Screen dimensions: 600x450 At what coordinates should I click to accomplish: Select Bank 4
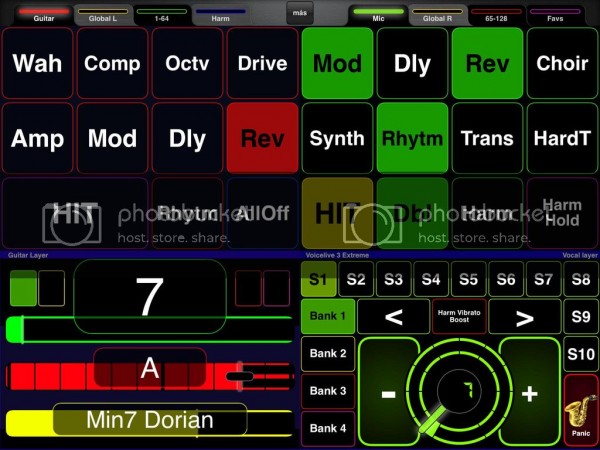pos(328,429)
